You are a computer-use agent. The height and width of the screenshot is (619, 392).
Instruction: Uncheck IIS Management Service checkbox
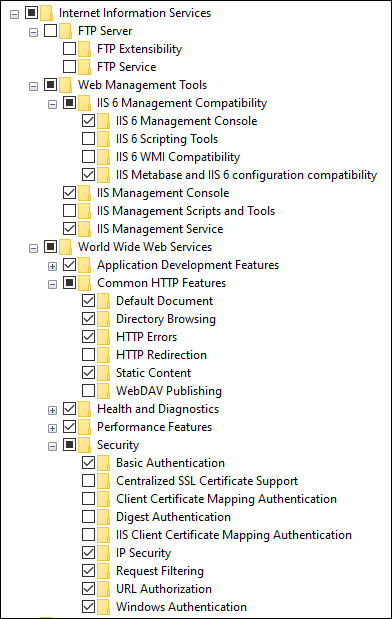(x=69, y=228)
